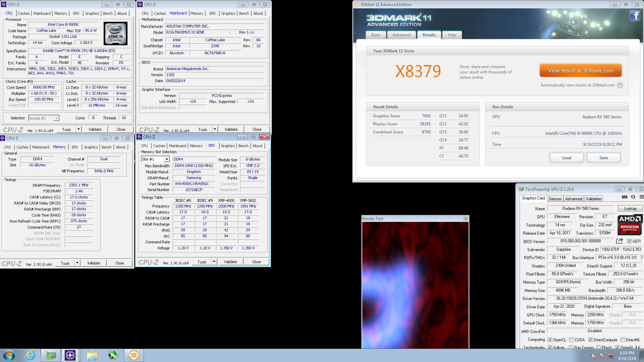
Task: Toggle the CUDA checkbox
Action: (x=571, y=340)
